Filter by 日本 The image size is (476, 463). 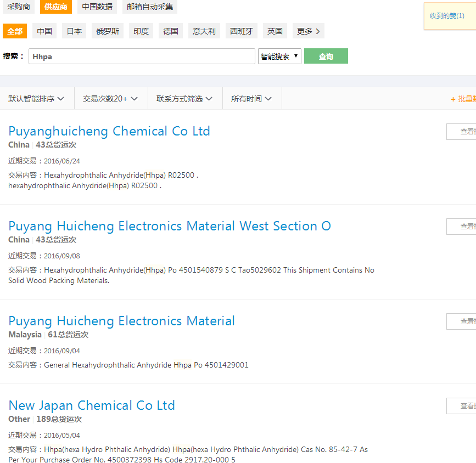[x=74, y=31]
